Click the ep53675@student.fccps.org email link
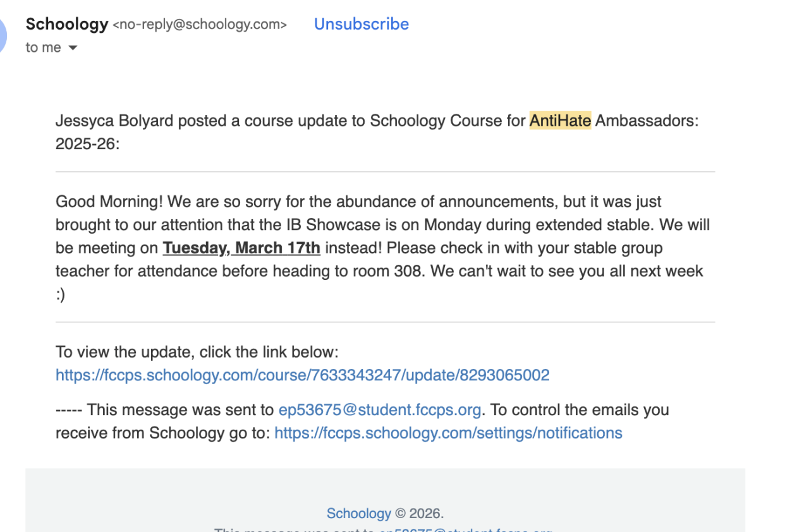 pos(379,410)
